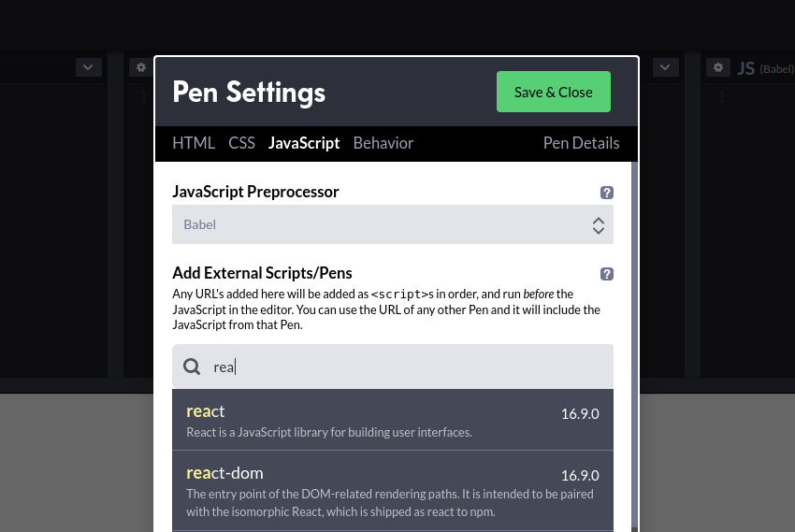Open the Behavior tab
Screen dimensions: 795x532
coord(383,143)
